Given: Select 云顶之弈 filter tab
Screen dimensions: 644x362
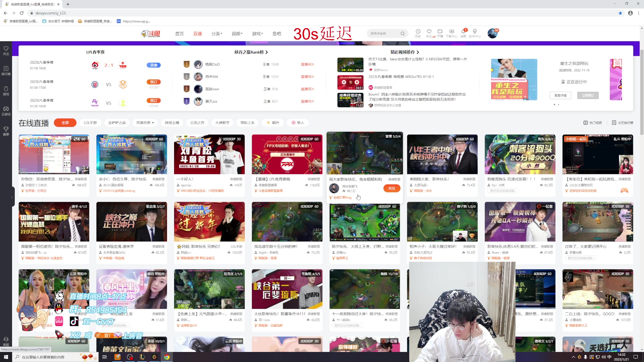Looking at the screenshot, I should (x=197, y=123).
